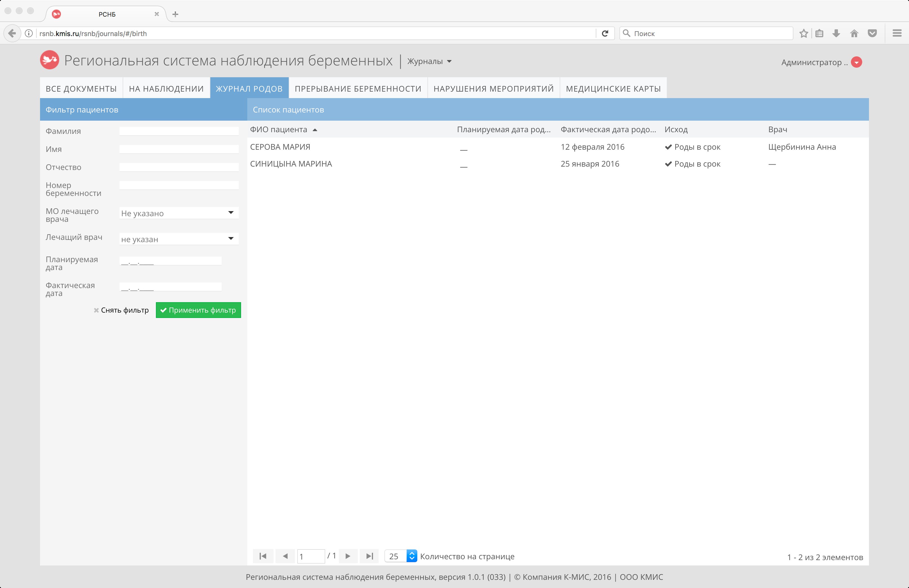Expand Лечащий врач dropdown
The image size is (909, 588).
(179, 239)
